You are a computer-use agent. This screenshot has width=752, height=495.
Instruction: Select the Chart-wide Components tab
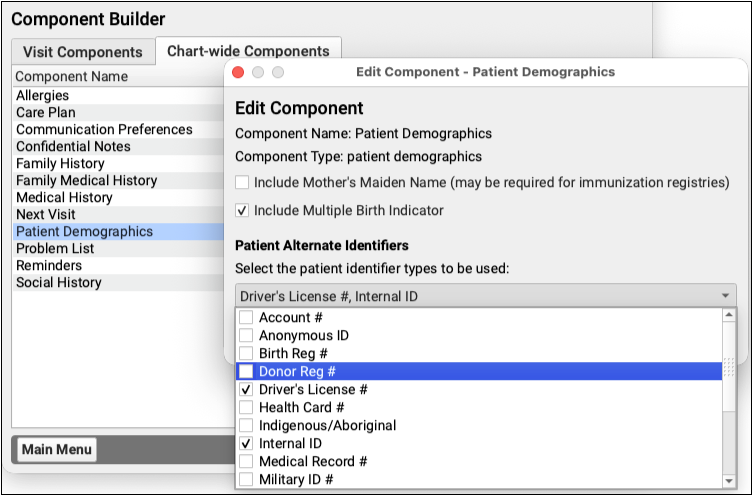[248, 51]
